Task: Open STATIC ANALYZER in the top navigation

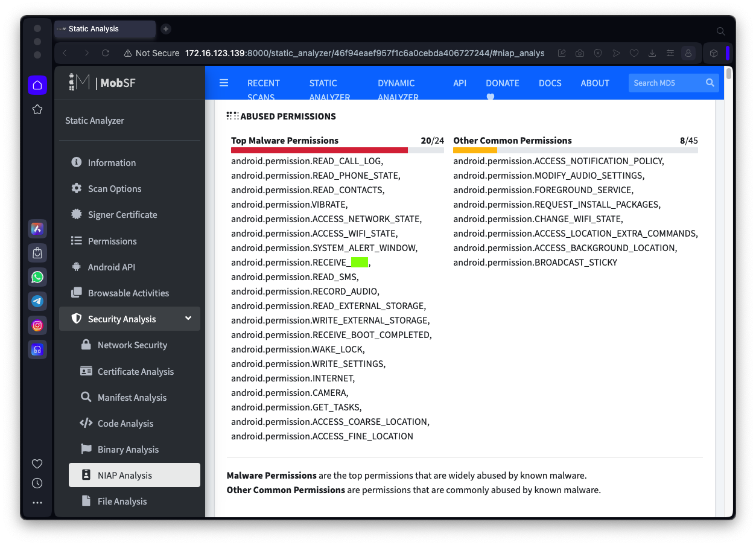Action: point(330,90)
